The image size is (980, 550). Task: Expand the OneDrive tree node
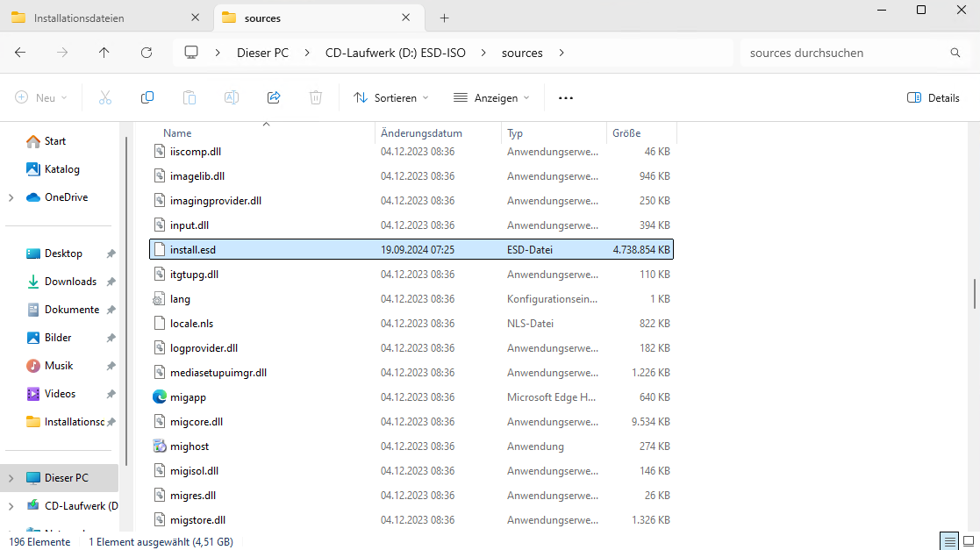pos(11,197)
